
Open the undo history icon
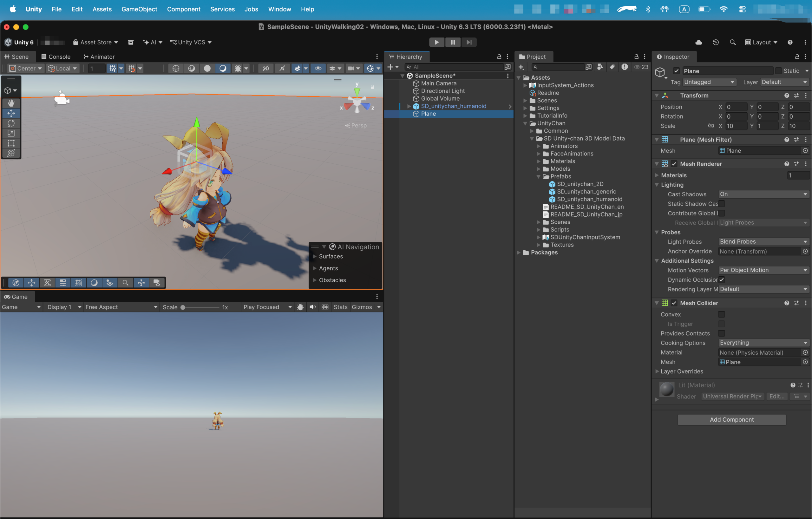point(716,42)
